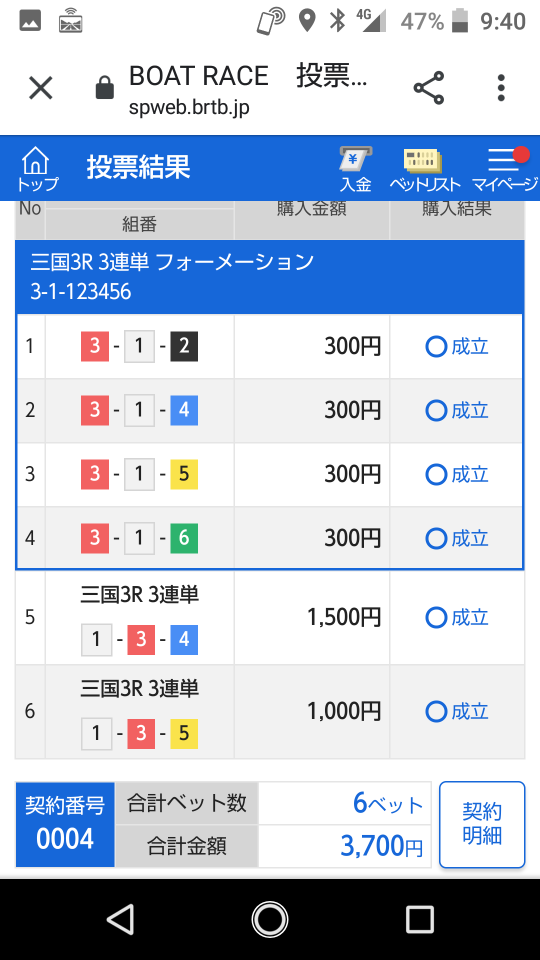Select the 1-3-5 bet row of 1,000円

pos(269,711)
